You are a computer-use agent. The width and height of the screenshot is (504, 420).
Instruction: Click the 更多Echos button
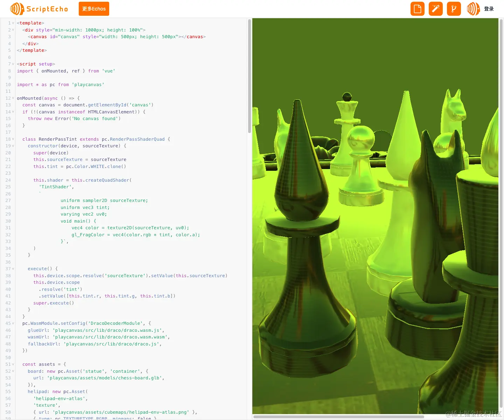pos(94,9)
